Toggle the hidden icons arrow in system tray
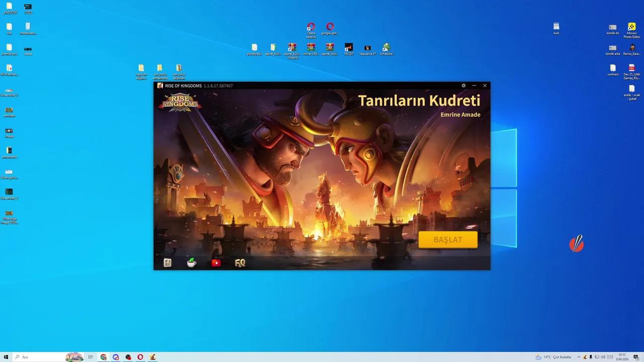The image size is (644, 362). click(579, 357)
